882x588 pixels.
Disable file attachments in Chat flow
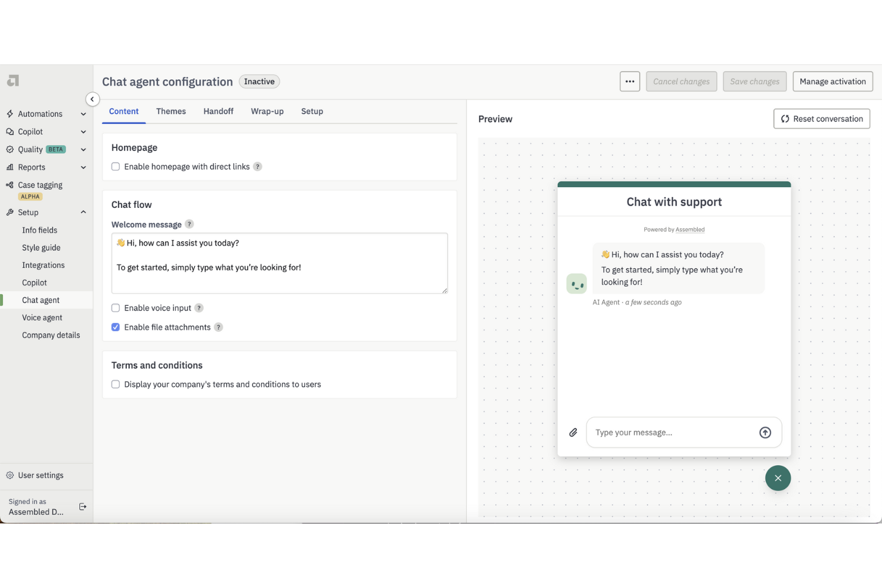tap(115, 327)
